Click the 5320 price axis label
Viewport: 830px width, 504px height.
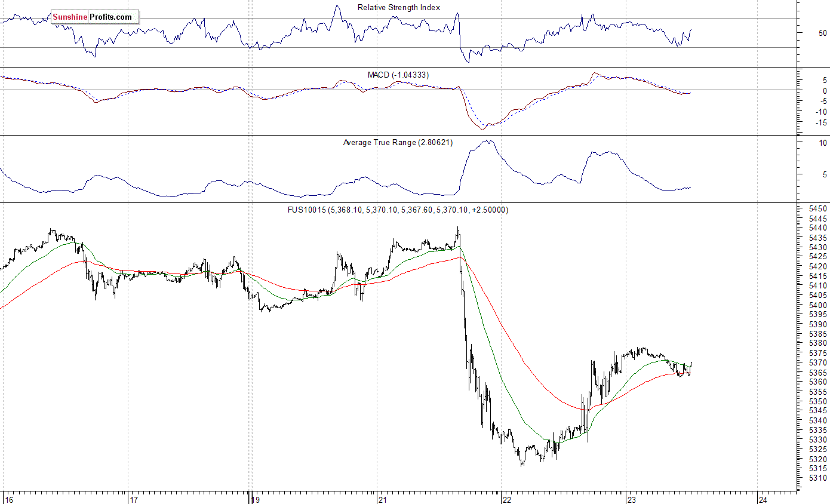pos(819,459)
